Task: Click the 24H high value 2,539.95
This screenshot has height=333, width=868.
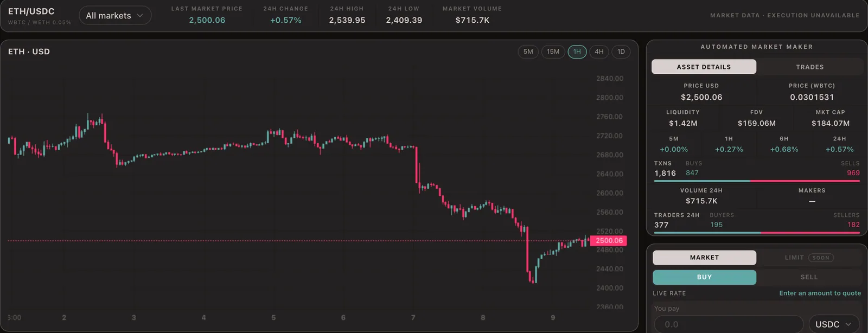Action: coord(347,20)
